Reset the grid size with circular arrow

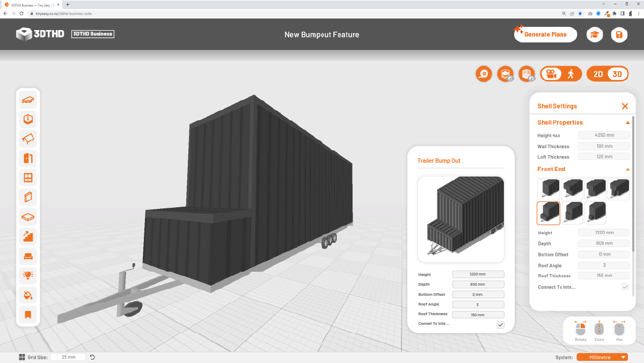92,357
